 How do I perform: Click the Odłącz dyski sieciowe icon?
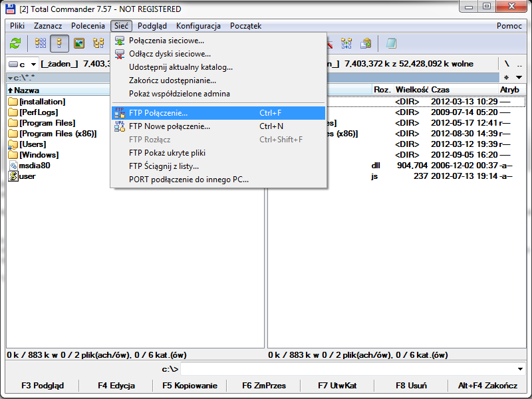[x=120, y=54]
